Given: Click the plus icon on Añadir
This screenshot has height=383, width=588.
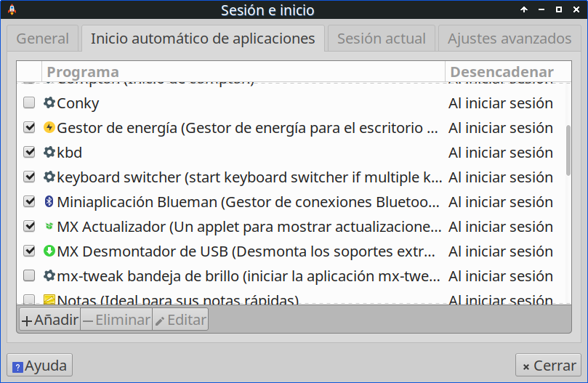Looking at the screenshot, I should pos(27,321).
